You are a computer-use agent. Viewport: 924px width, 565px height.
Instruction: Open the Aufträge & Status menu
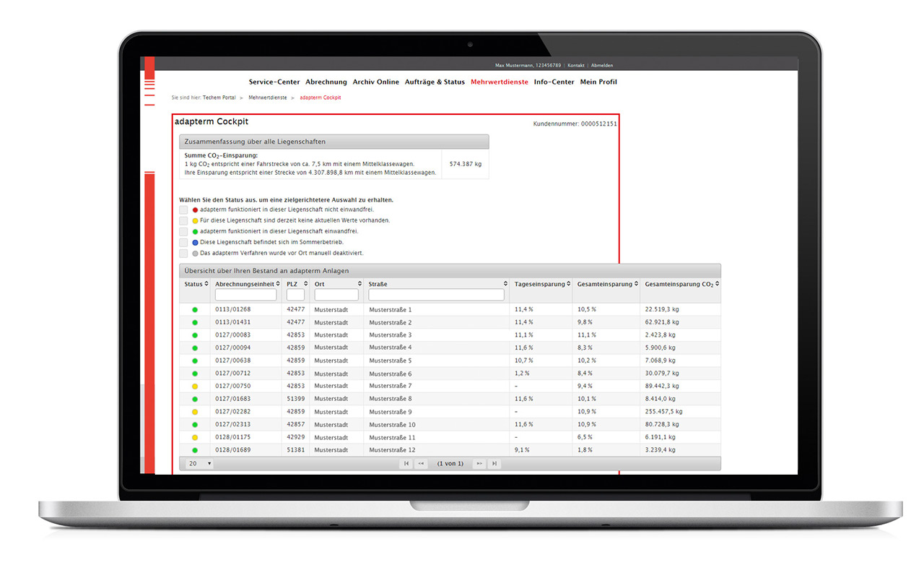pos(435,82)
